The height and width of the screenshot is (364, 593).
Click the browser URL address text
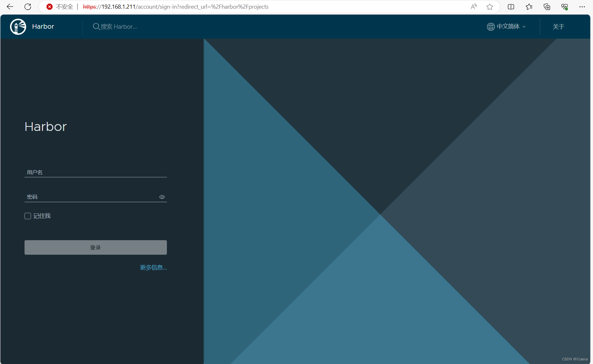[x=176, y=7]
